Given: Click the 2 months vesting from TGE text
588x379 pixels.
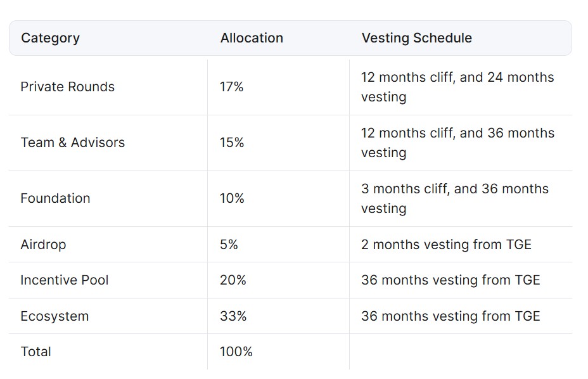Looking at the screenshot, I should pyautogui.click(x=446, y=244).
